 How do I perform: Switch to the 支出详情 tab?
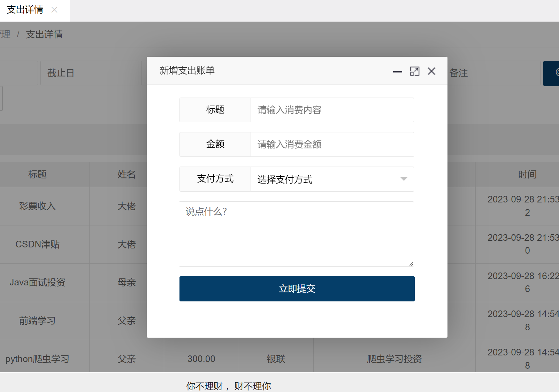pyautogui.click(x=25, y=10)
